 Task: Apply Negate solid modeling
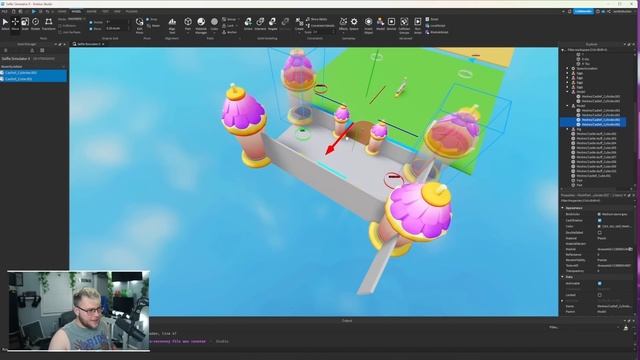273,24
